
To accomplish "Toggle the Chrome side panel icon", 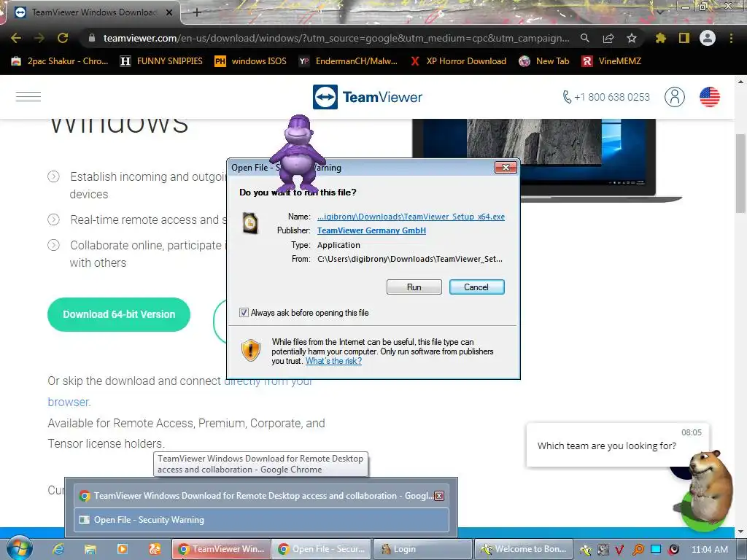I will tap(684, 38).
